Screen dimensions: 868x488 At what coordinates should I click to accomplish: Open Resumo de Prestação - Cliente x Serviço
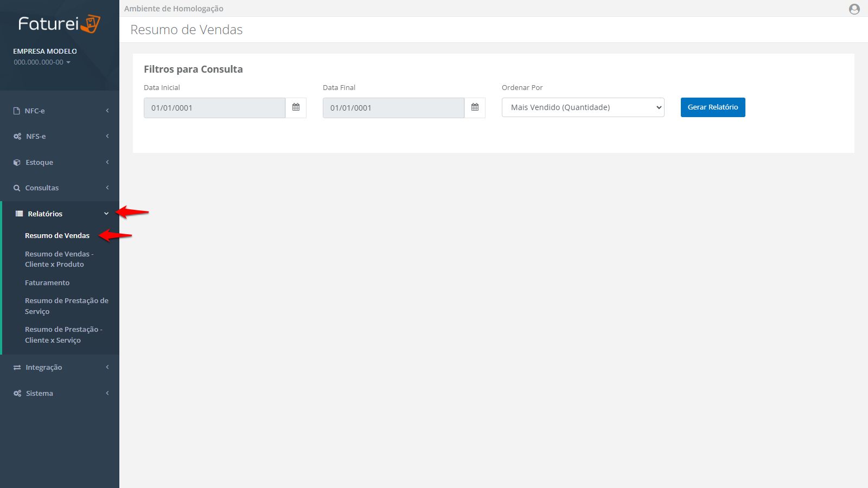[63, 335]
